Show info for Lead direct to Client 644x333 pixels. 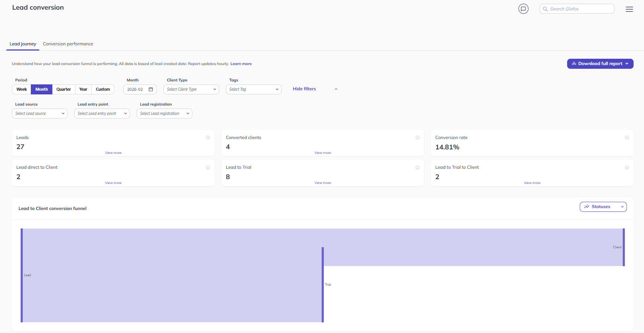(208, 168)
